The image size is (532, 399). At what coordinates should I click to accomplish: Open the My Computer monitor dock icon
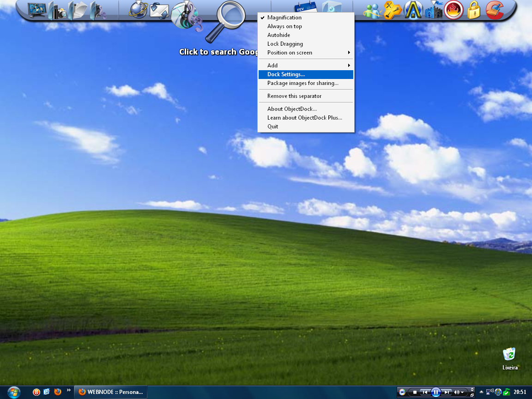[x=37, y=10]
